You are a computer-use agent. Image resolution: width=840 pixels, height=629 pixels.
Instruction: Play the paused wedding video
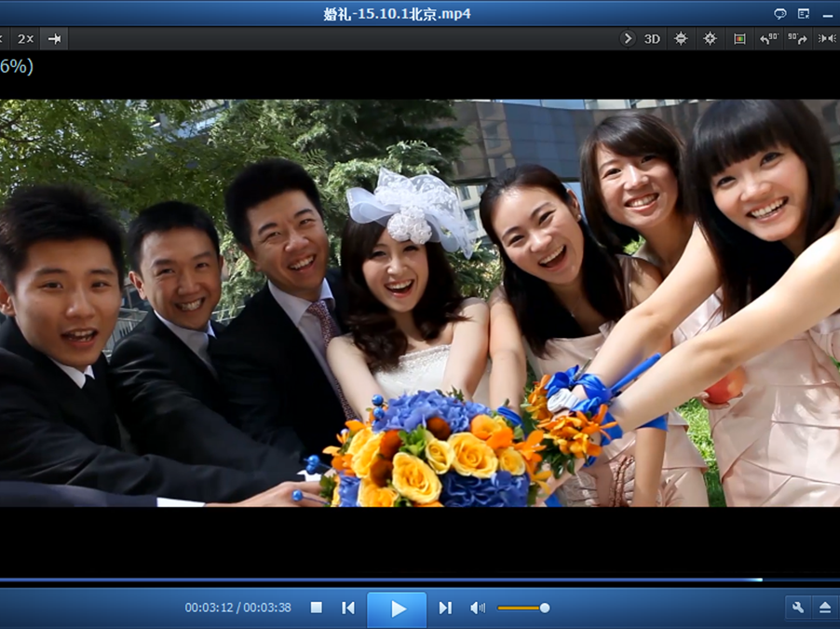click(x=397, y=609)
